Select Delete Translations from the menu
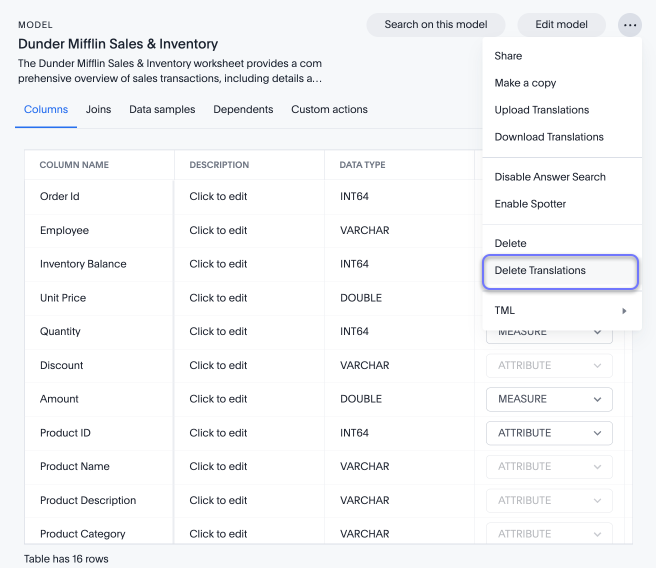This screenshot has width=656, height=568. coord(540,271)
